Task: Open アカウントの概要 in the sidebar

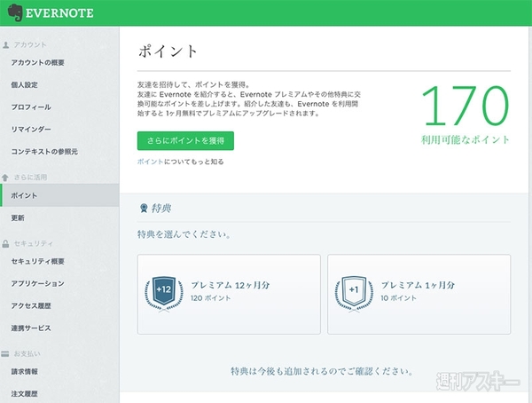Action: [x=37, y=62]
